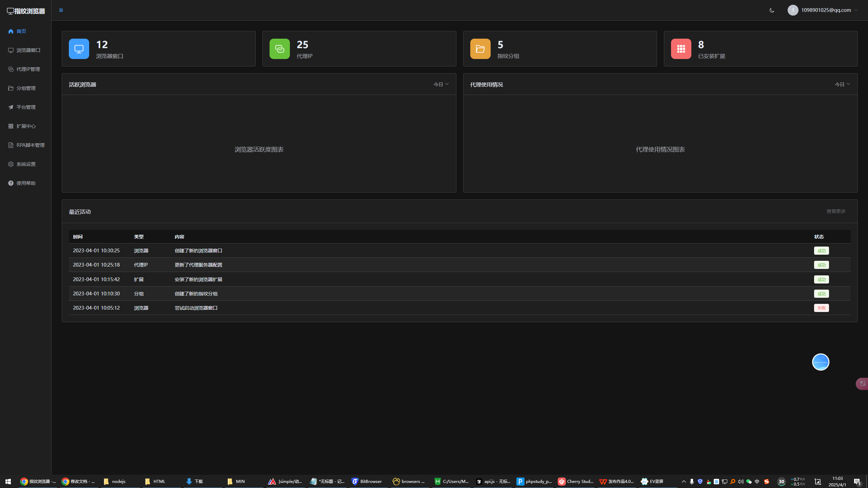
Task: Open the 今日 dropdown in 活跃浏览器 panel
Action: tap(441, 84)
